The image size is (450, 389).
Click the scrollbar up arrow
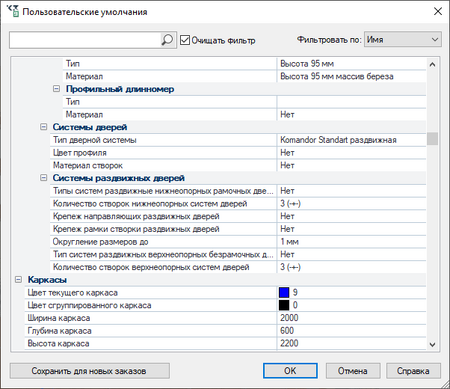(x=432, y=65)
